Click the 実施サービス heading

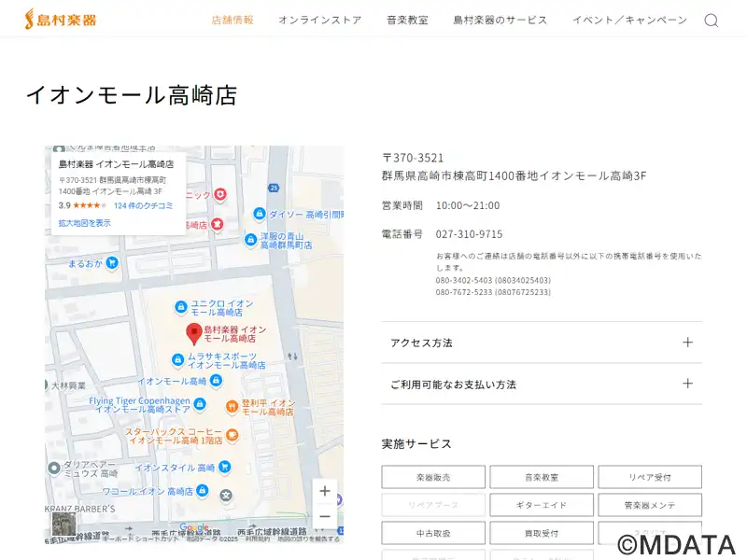click(416, 444)
